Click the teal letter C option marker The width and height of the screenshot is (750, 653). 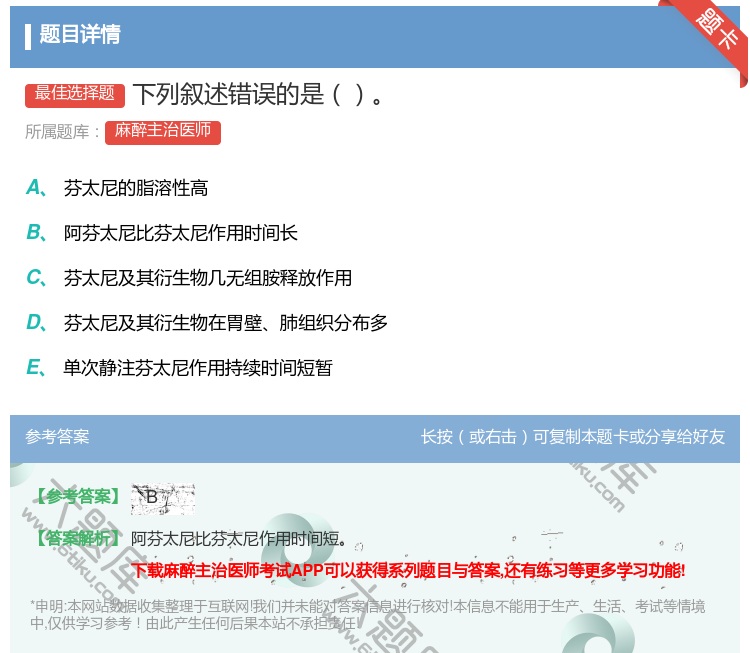click(x=35, y=278)
